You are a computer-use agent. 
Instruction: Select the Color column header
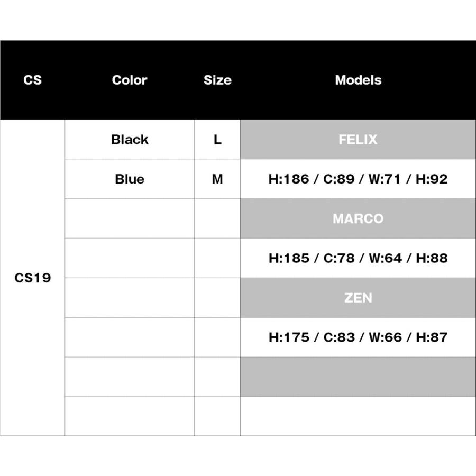[130, 80]
